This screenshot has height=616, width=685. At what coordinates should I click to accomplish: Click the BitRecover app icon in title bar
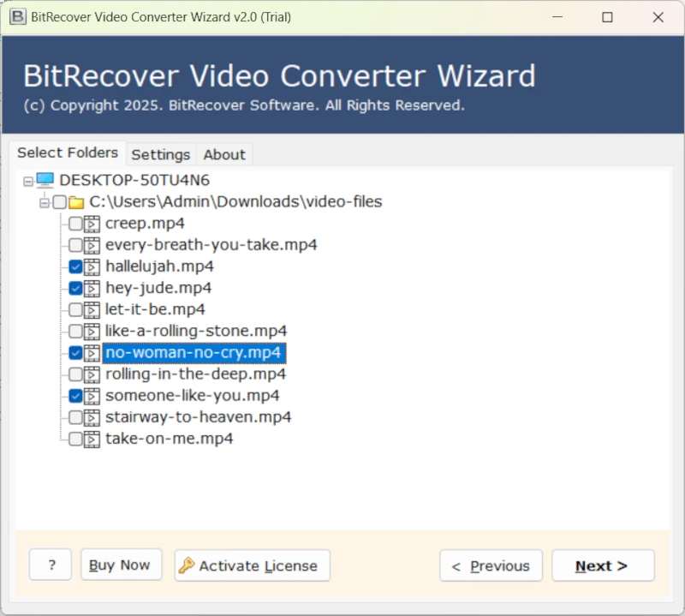17,17
